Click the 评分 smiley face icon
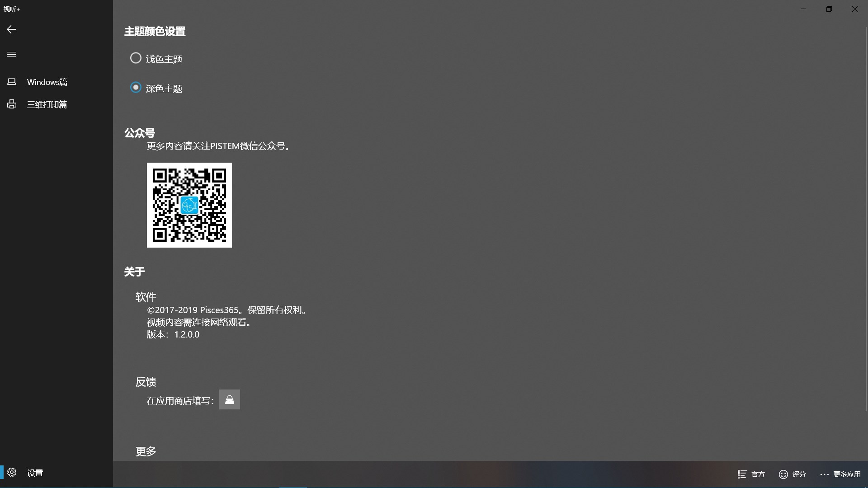 [783, 474]
